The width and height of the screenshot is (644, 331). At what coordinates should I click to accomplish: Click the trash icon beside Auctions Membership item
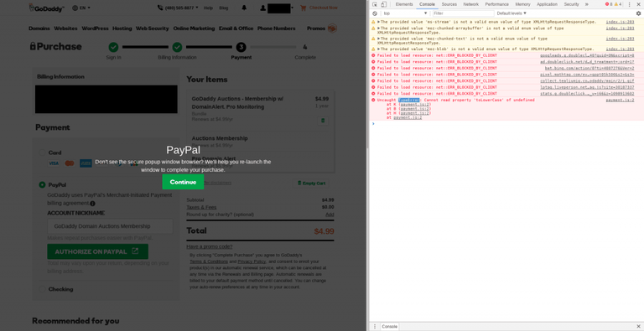point(322,121)
